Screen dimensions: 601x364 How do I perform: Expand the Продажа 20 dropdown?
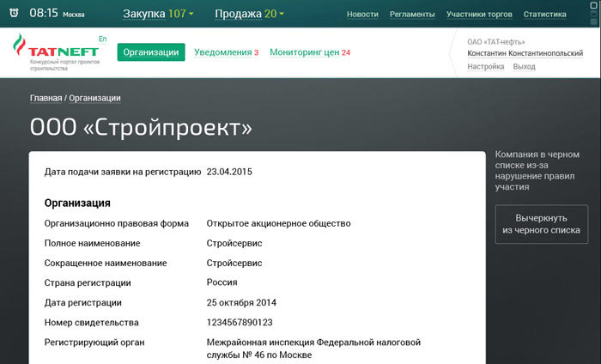[250, 14]
